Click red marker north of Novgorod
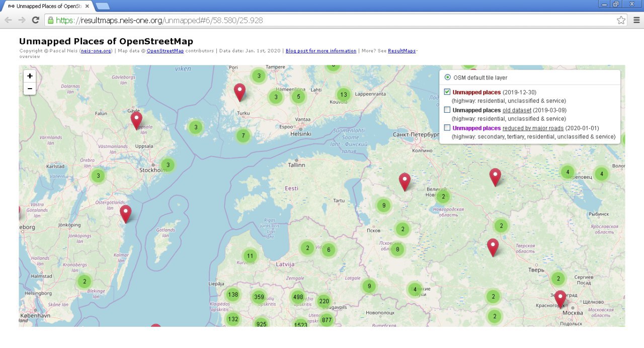This screenshot has width=644, height=348. point(405,182)
